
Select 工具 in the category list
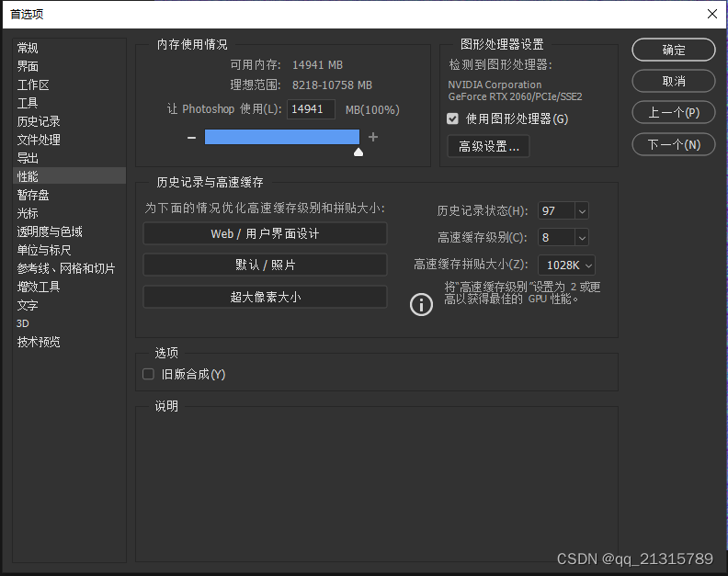pos(69,103)
